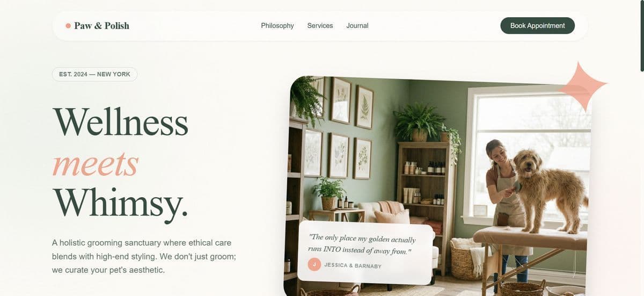The image size is (644, 296).
Task: Go to the Services nav link
Action: pyautogui.click(x=320, y=26)
